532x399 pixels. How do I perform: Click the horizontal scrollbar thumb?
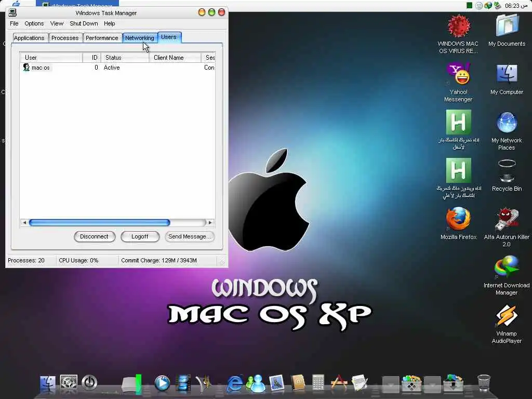pyautogui.click(x=99, y=222)
